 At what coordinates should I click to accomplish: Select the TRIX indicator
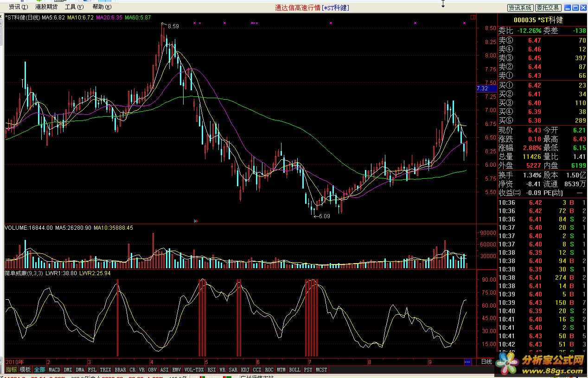point(106,370)
